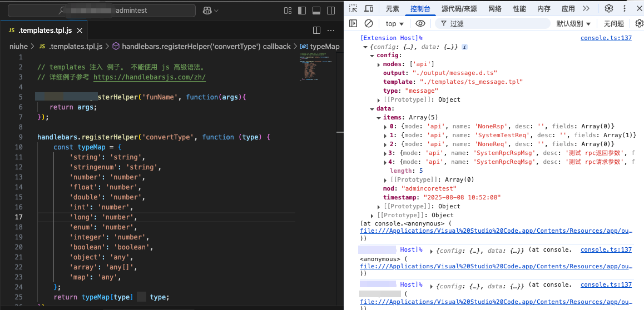Click the VS Code command center search box

click(102, 10)
